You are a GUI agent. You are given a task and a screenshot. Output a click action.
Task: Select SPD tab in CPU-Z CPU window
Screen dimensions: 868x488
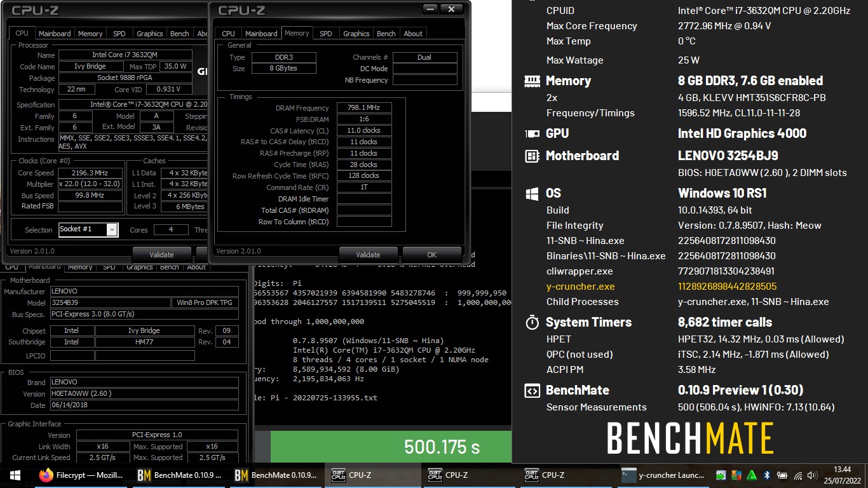[119, 34]
